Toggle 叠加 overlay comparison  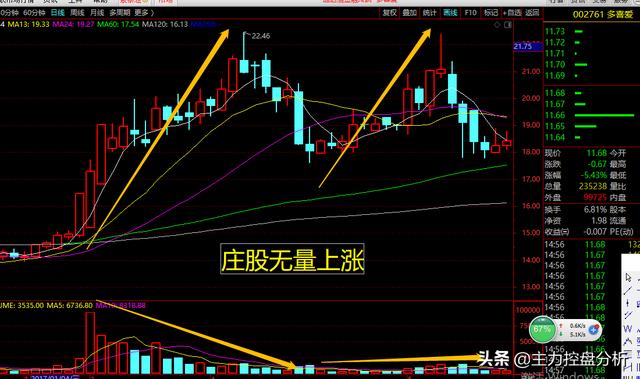pyautogui.click(x=409, y=13)
